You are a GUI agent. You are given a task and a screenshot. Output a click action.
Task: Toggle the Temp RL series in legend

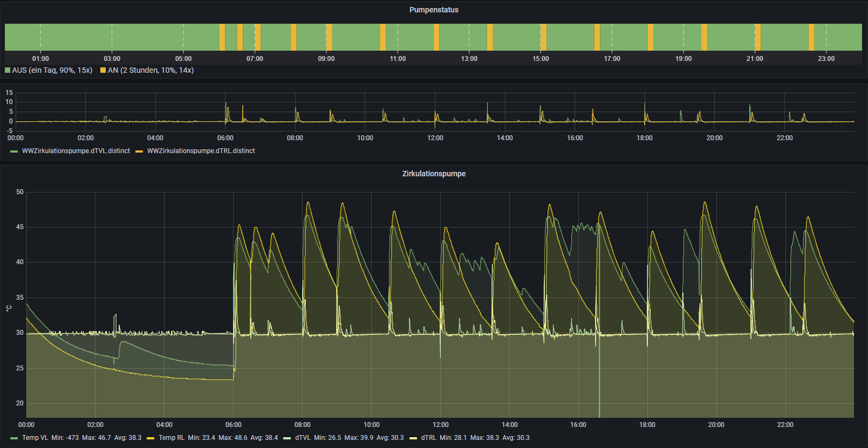[172, 438]
